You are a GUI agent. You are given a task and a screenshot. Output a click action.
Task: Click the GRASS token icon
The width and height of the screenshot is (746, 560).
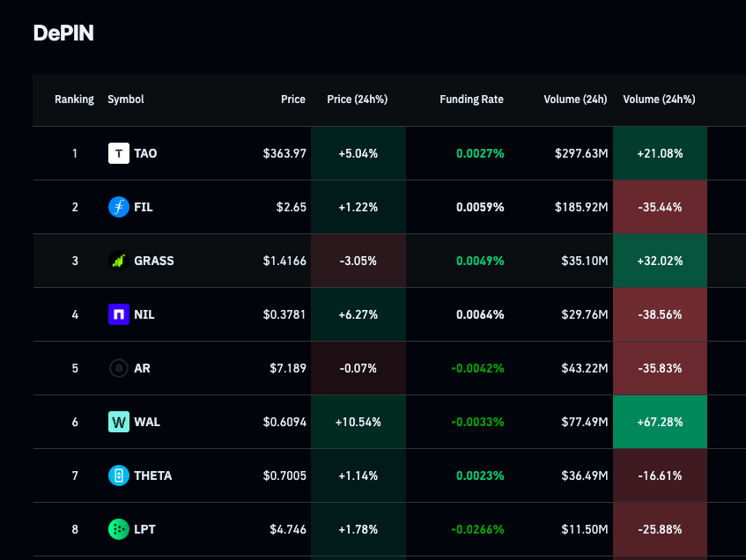click(x=119, y=261)
